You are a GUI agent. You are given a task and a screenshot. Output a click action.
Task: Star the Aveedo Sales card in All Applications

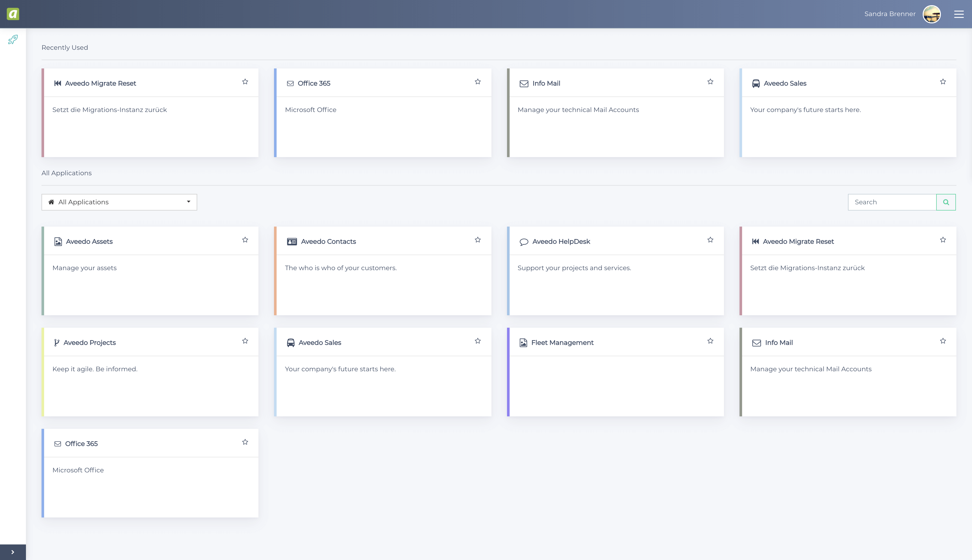click(x=478, y=341)
